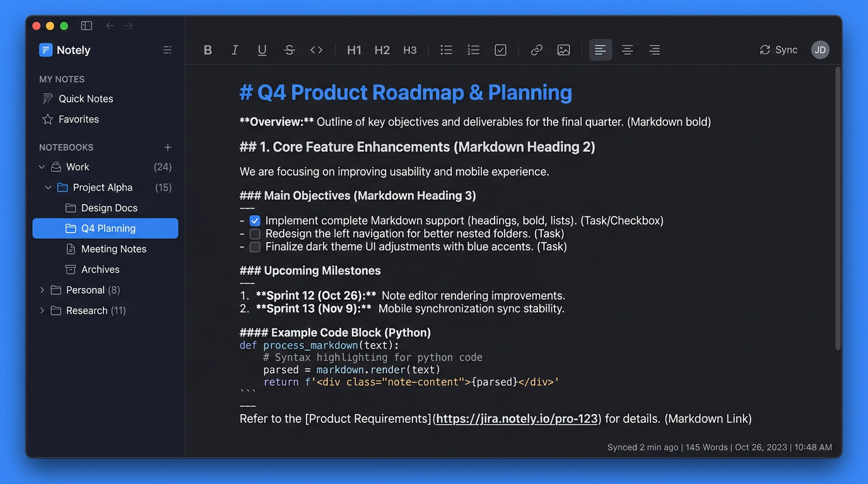Apply the H3 heading style

tap(410, 50)
